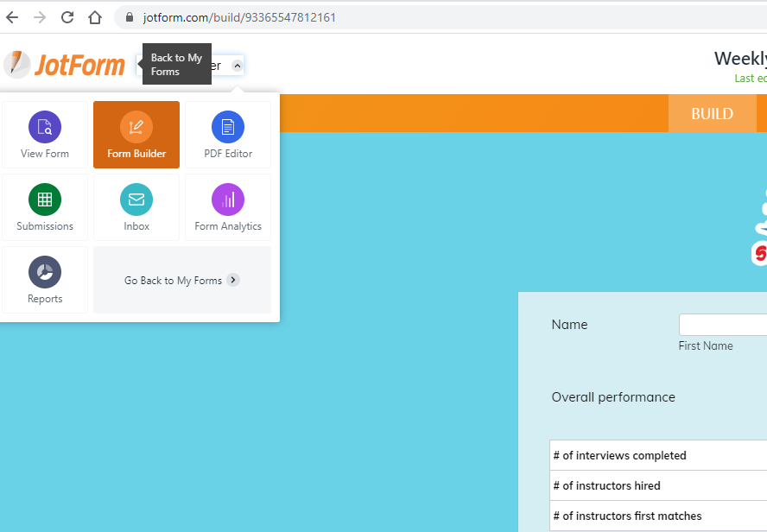
Task: Collapse the app switcher dropdown chevron
Action: [238, 66]
